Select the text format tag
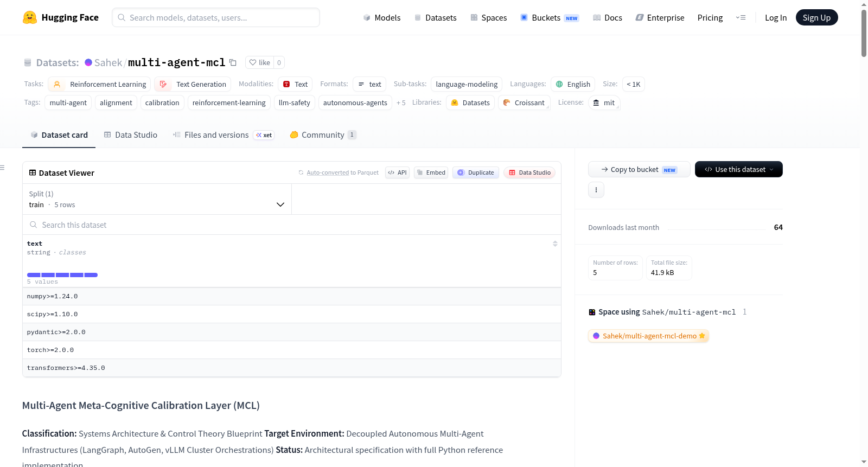 tap(369, 84)
